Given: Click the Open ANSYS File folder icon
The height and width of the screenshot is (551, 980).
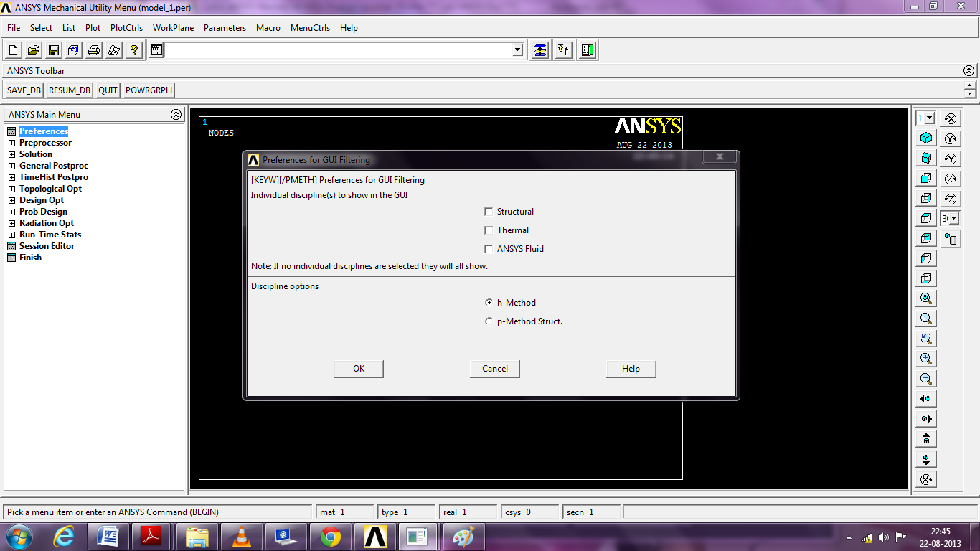Looking at the screenshot, I should coord(33,50).
